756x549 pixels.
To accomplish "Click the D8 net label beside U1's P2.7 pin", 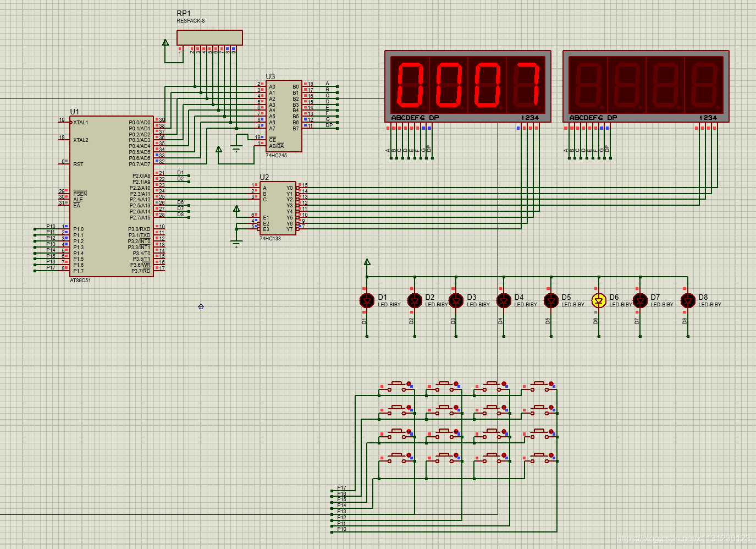I will 180,215.
